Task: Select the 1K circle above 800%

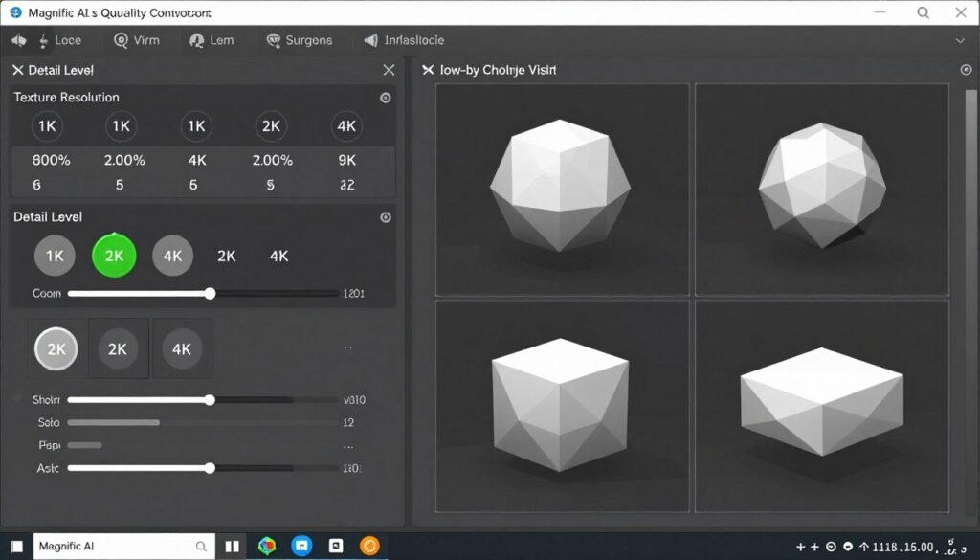Action: point(47,126)
